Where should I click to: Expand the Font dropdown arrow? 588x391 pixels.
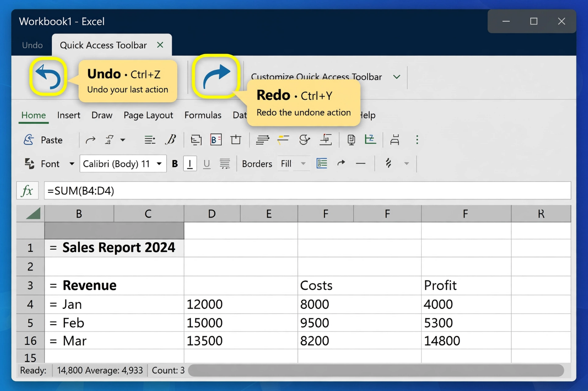click(72, 164)
